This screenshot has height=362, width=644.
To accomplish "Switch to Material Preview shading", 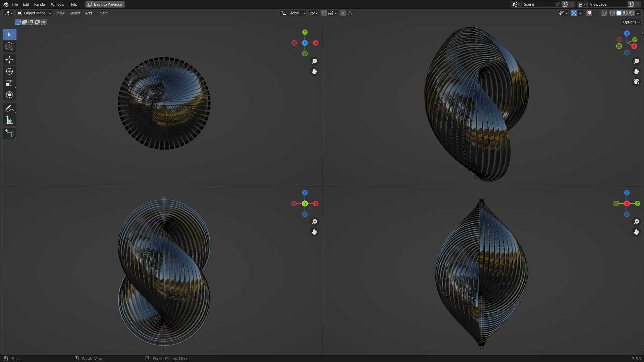I will pos(625,13).
